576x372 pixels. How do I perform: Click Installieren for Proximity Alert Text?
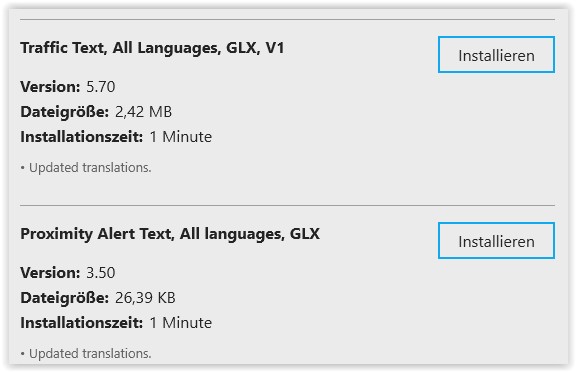496,241
